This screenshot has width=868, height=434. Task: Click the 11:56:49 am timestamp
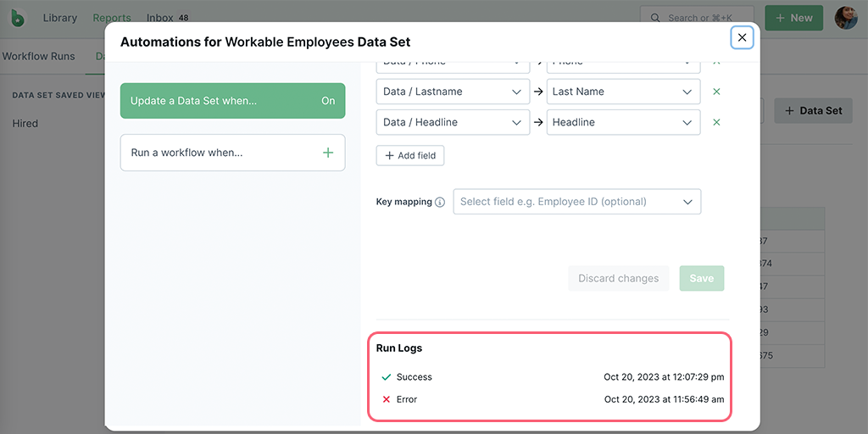coord(664,399)
